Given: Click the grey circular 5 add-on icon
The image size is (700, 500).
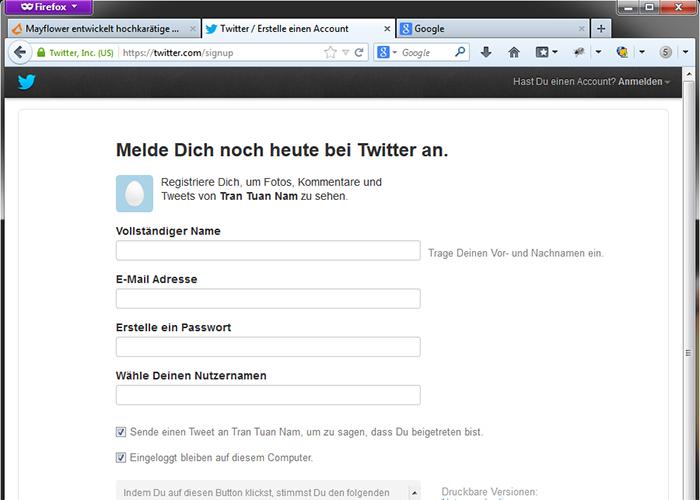Looking at the screenshot, I should [x=666, y=52].
